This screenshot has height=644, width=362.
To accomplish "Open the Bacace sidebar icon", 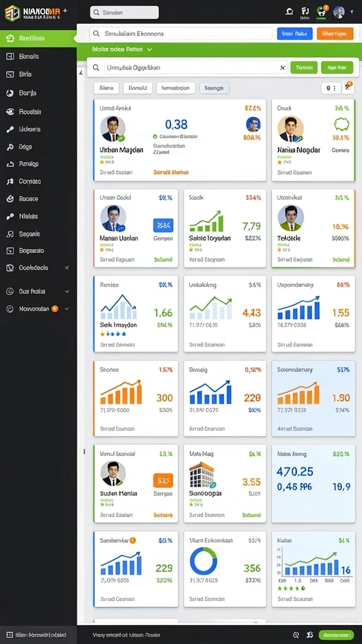I will pos(10,199).
